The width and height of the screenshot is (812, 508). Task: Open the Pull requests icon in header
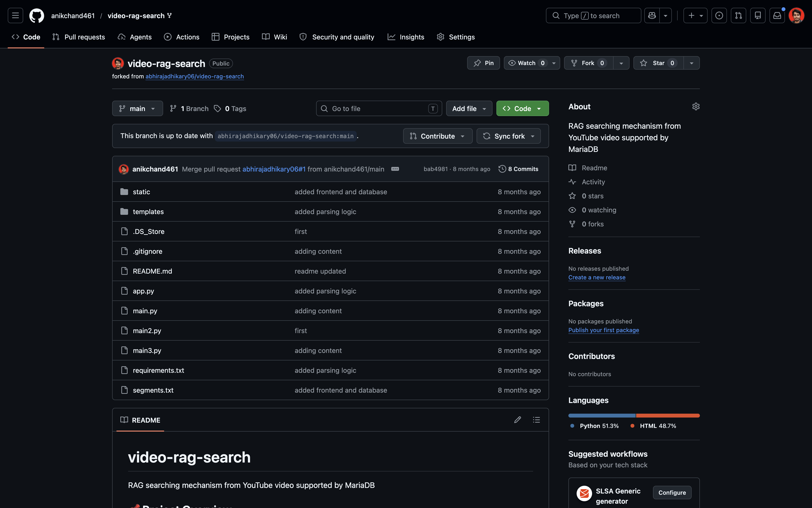(739, 15)
